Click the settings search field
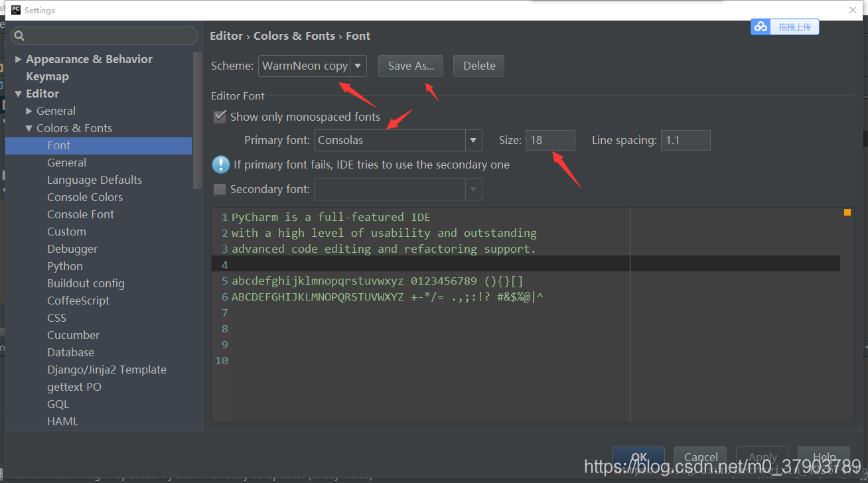This screenshot has height=483, width=868. pyautogui.click(x=105, y=36)
